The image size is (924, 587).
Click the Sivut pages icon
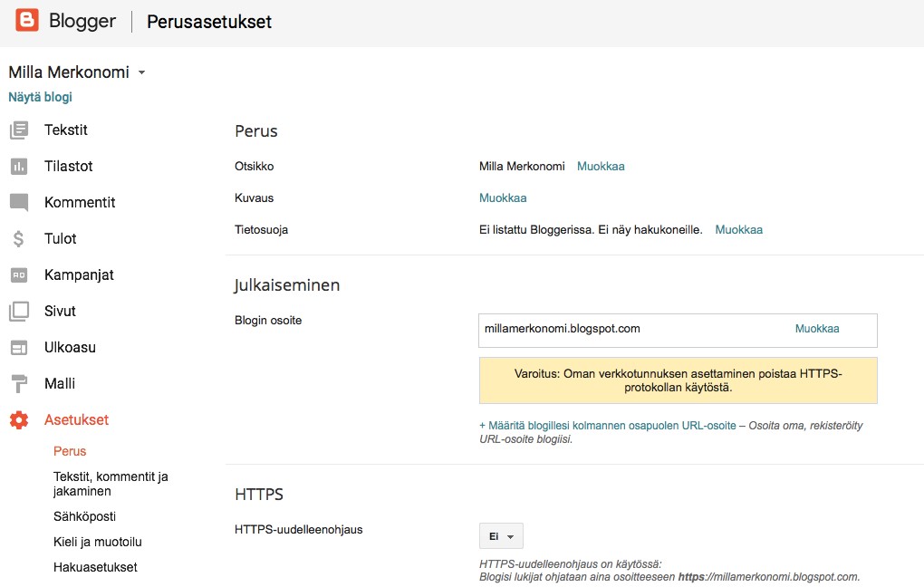click(x=19, y=312)
